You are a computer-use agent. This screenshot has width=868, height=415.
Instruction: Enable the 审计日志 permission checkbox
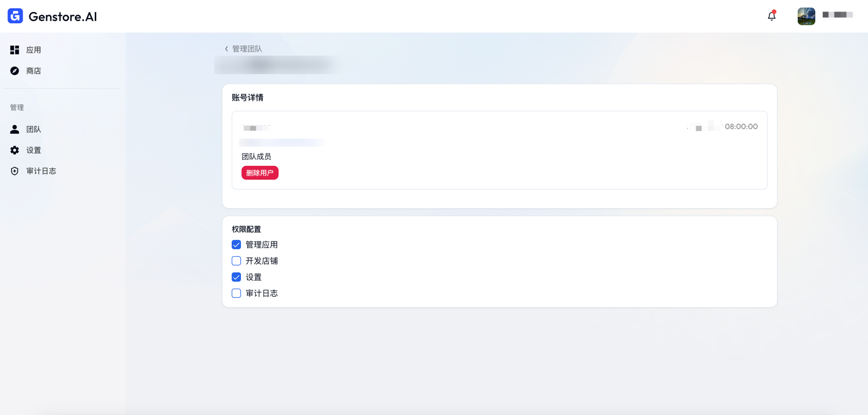point(236,293)
